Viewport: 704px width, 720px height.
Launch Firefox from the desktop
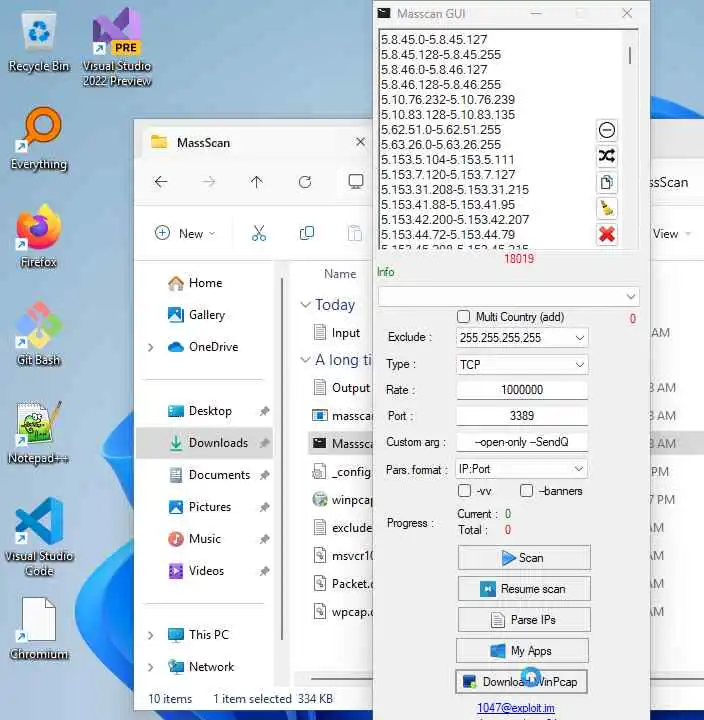[x=39, y=237]
